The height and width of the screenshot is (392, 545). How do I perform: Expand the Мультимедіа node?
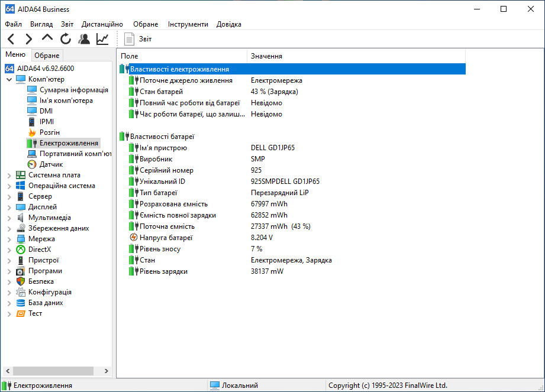pos(9,218)
